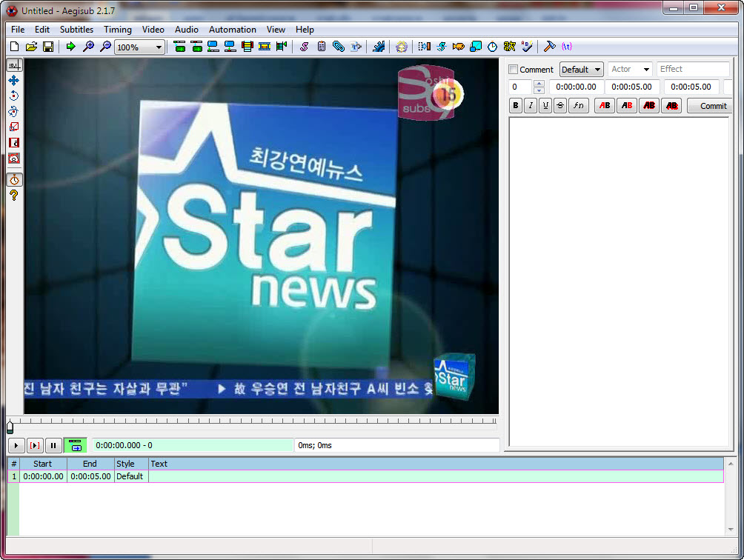The width and height of the screenshot is (744, 560).
Task: Tick the Comment checkbox
Action: click(513, 69)
